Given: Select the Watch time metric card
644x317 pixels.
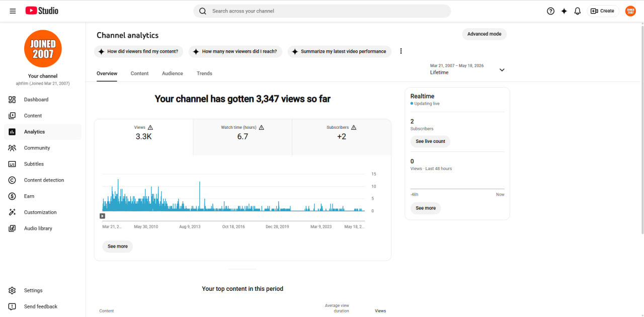Looking at the screenshot, I should (243, 137).
